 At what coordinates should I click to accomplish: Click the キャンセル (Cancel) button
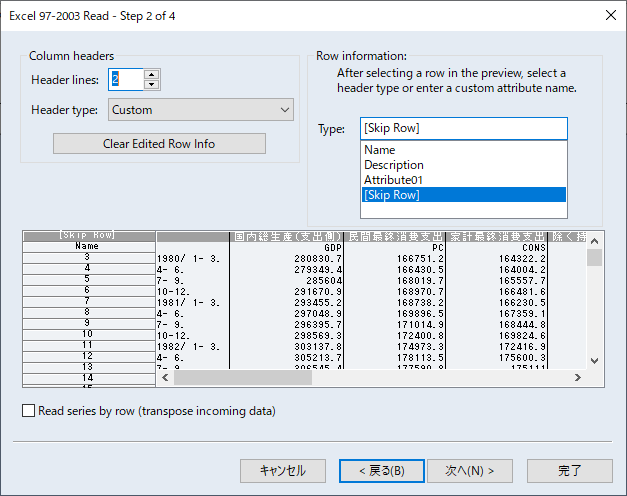pyautogui.click(x=283, y=471)
